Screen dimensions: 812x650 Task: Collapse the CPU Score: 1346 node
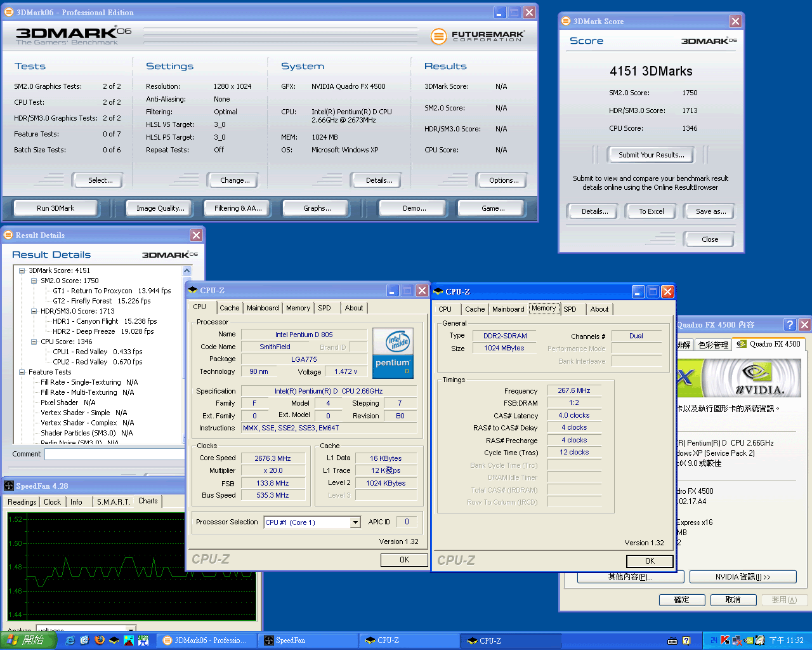pyautogui.click(x=34, y=342)
